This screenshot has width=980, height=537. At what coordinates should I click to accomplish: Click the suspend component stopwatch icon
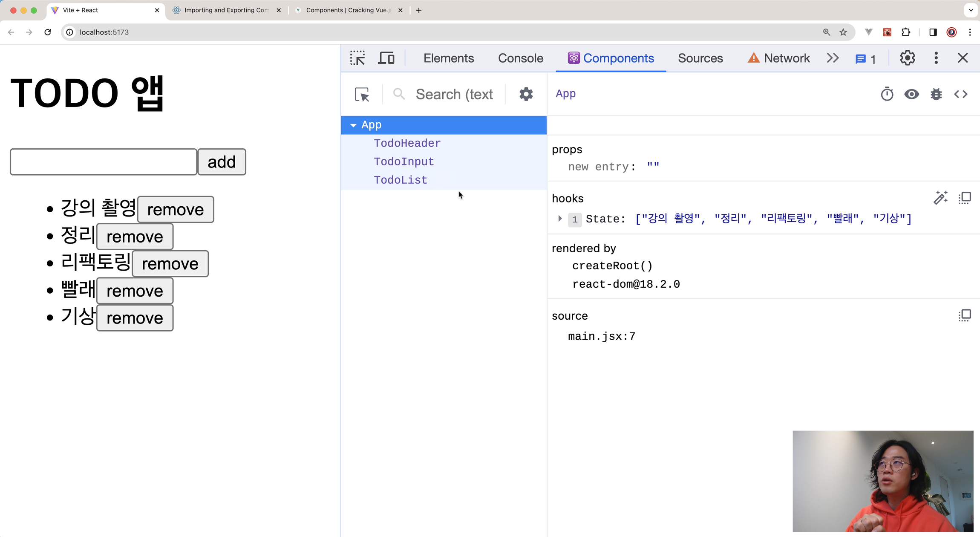coord(887,94)
